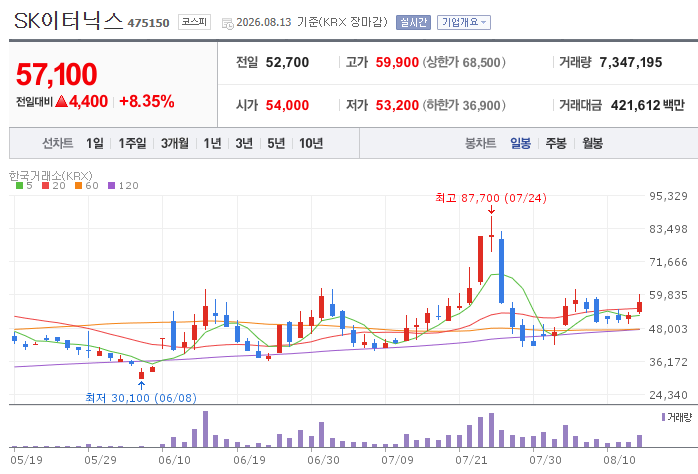Image resolution: width=698 pixels, height=474 pixels.
Task: Click the stock code 475150
Action: point(148,23)
